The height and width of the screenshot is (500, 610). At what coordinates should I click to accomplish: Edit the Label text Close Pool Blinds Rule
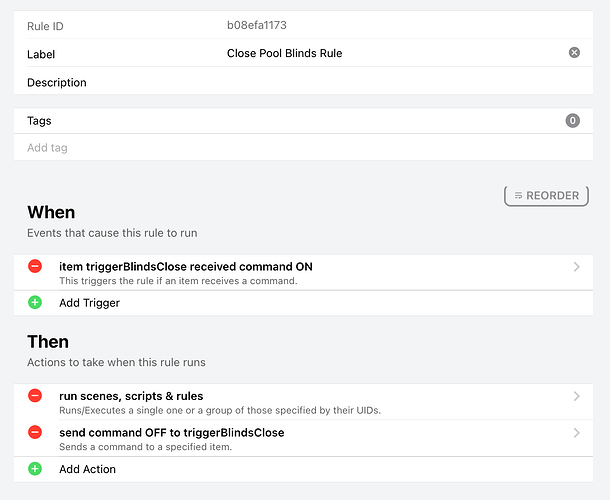click(285, 53)
